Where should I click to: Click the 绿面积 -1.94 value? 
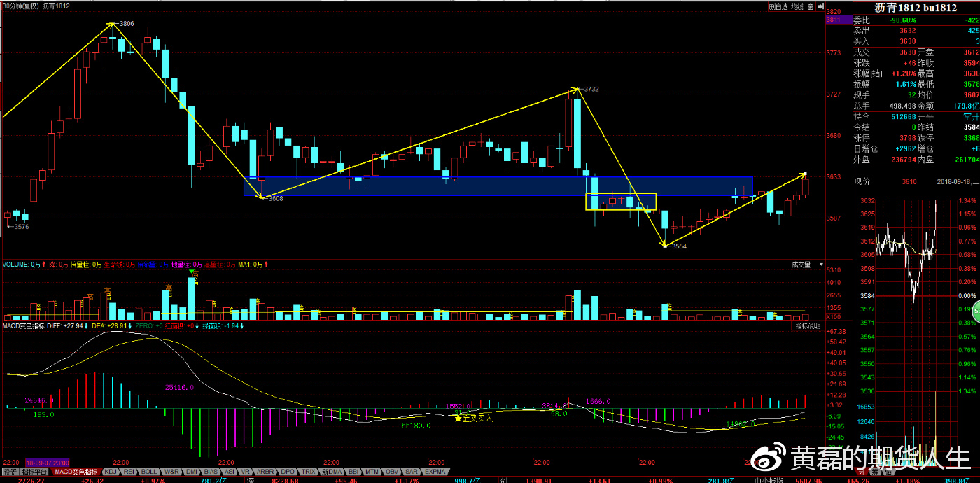tap(223, 326)
